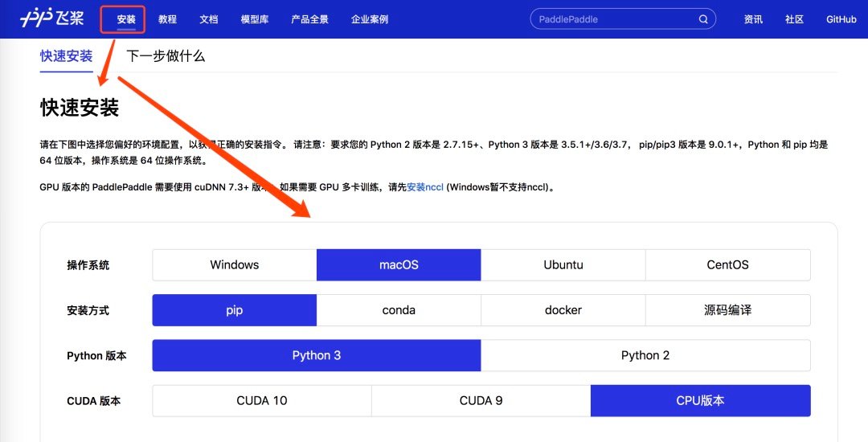
Task: Select the 快速安装 tab
Action: coord(67,56)
